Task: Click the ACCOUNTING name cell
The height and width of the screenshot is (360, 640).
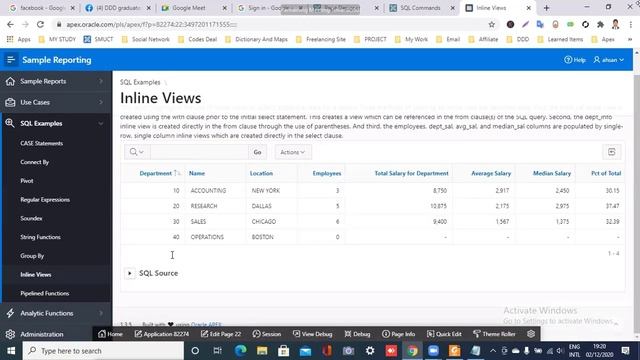Action: click(x=208, y=191)
